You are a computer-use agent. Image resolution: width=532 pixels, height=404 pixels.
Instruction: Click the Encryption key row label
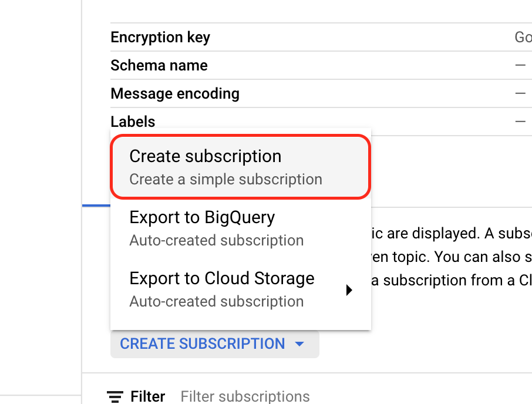pos(160,38)
